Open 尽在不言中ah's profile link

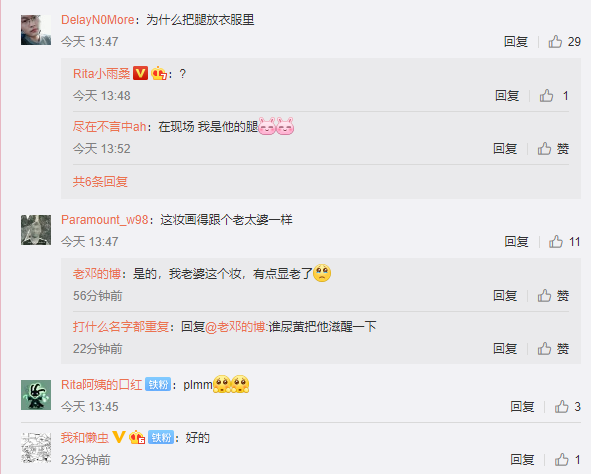point(110,127)
